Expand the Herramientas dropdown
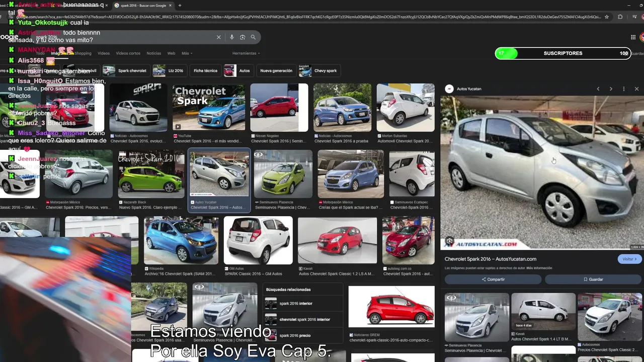The image size is (644, 362). 246,53
